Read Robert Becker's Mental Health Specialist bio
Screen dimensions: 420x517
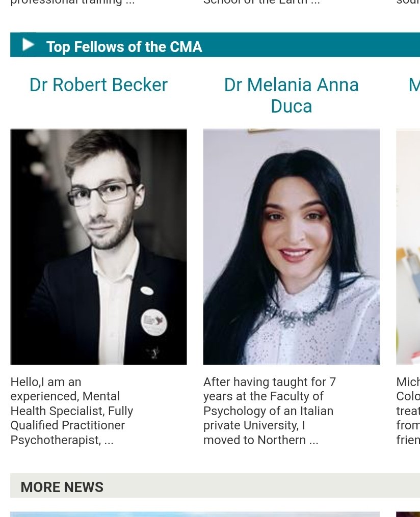click(72, 411)
